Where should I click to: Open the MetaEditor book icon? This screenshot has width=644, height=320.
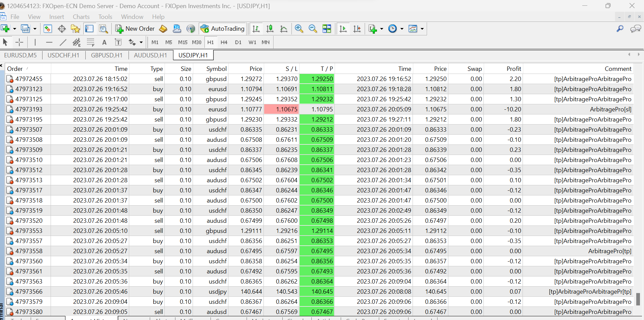[163, 29]
